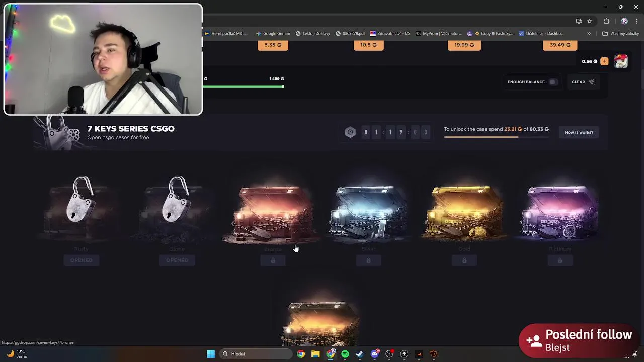Open the Všechny záložky bookmarks folder

[620, 34]
